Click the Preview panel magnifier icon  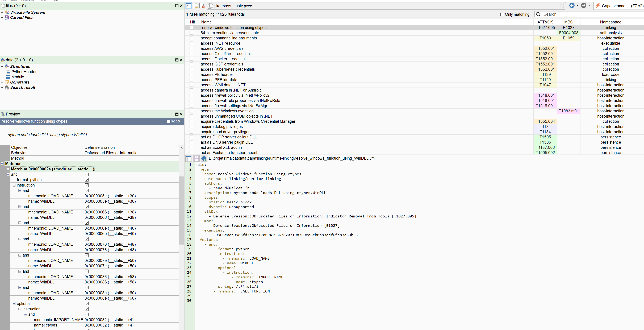coord(3,114)
